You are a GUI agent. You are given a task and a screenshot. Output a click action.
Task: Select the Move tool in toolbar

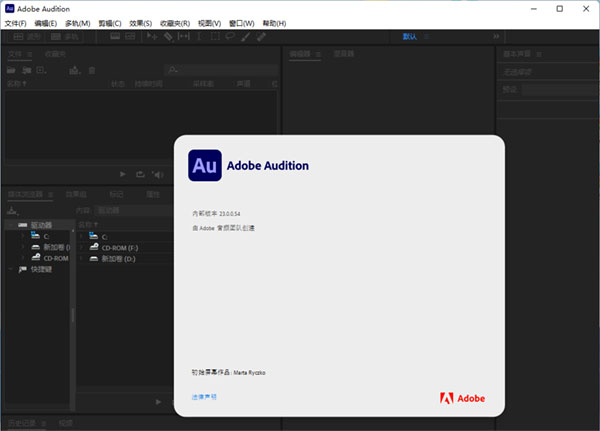[x=151, y=36]
